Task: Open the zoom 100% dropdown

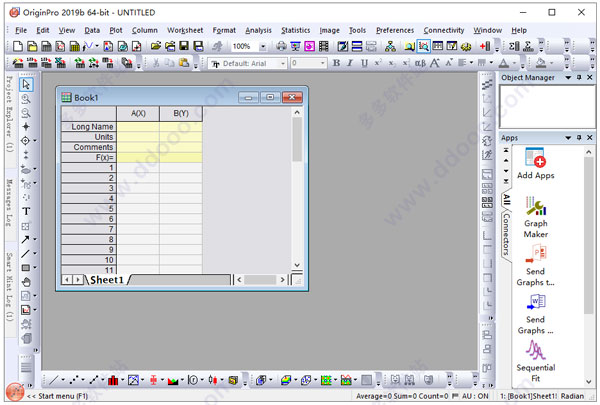Action: point(263,47)
